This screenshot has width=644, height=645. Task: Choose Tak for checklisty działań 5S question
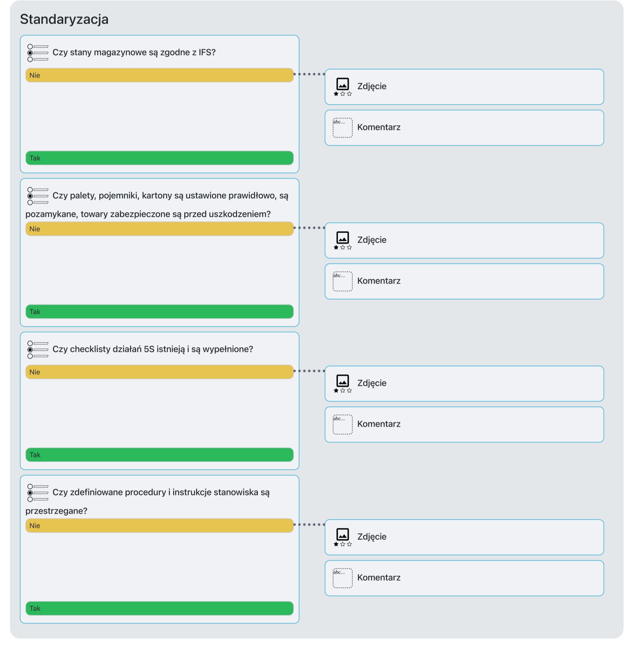[x=159, y=455]
